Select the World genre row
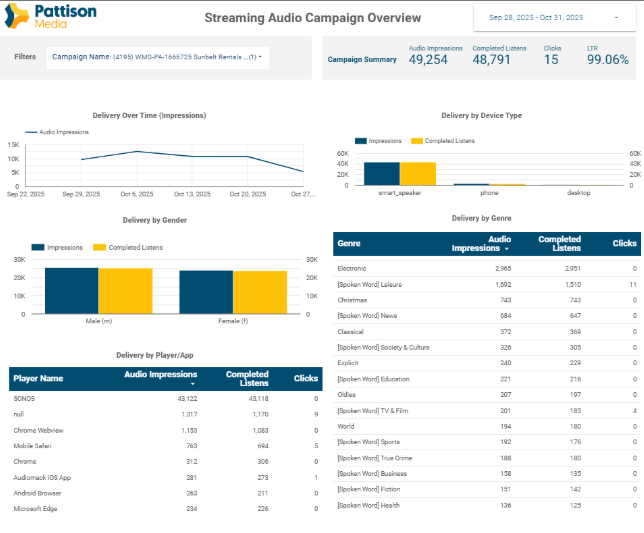This screenshot has height=533, width=644. click(x=487, y=426)
